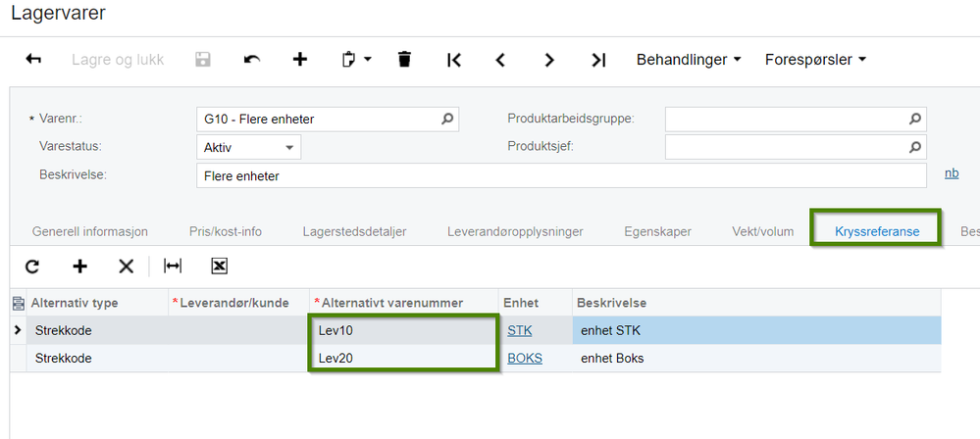The height and width of the screenshot is (439, 980).
Task: Click the Enhet column header
Action: 536,303
